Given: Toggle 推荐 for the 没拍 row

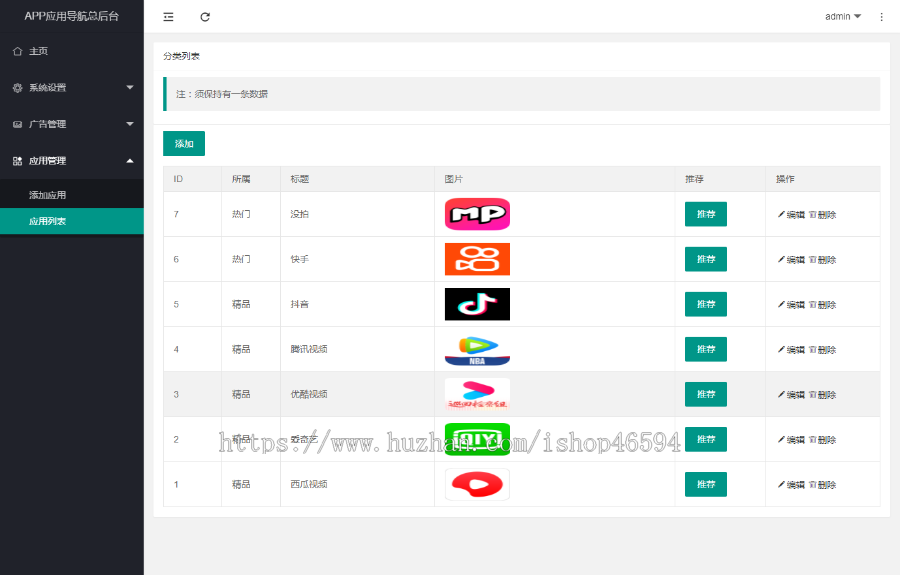Looking at the screenshot, I should coord(705,214).
